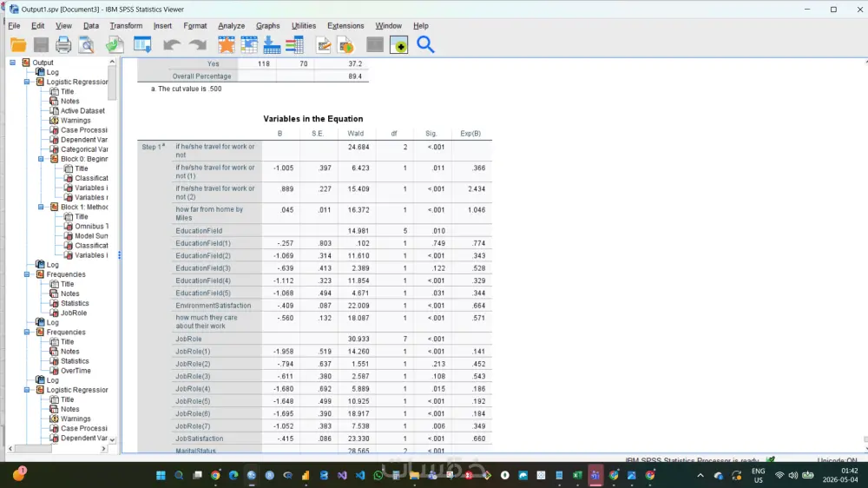868x488 pixels.
Task: Click the Go to Variable icon
Action: (272, 45)
